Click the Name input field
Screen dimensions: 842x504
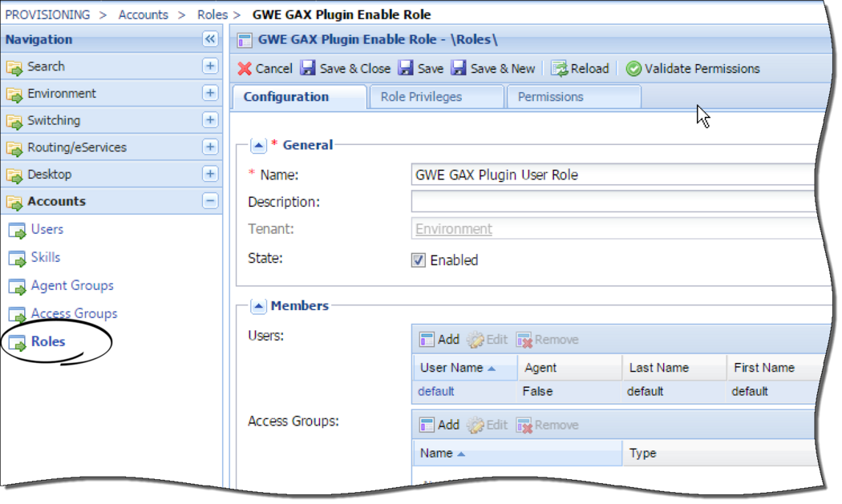pos(615,175)
